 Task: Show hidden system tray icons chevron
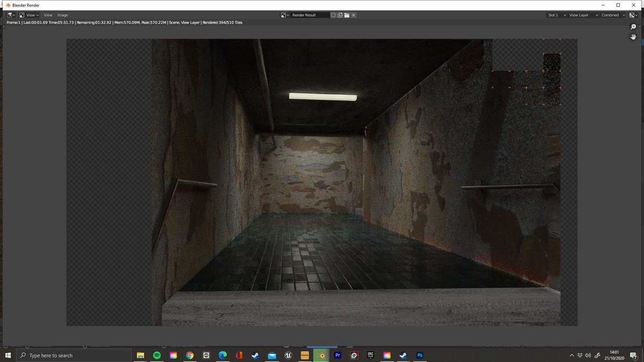coord(572,355)
